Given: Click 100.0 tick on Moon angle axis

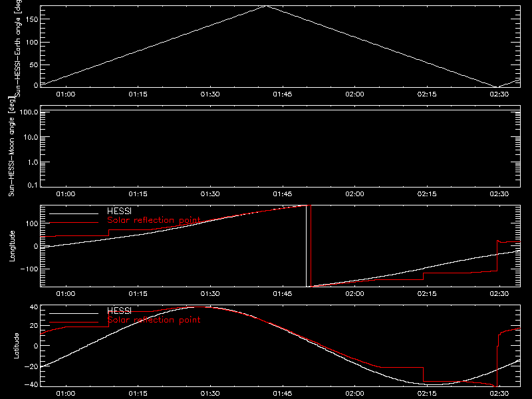Looking at the screenshot, I should point(29,112).
